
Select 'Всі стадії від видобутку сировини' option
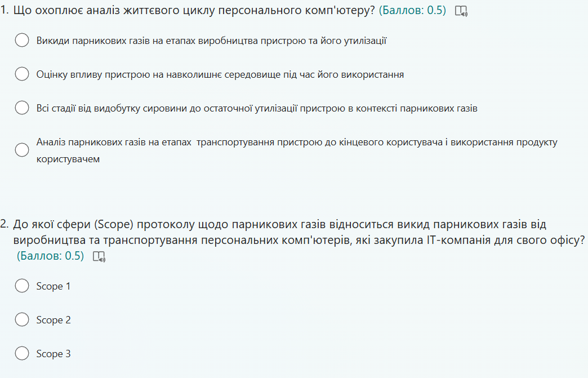pyautogui.click(x=22, y=108)
